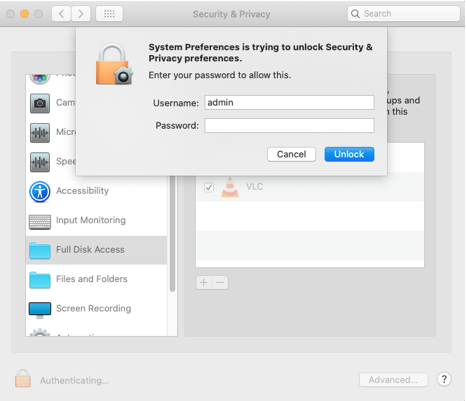Image resolution: width=466 pixels, height=401 pixels.
Task: Click the lock icon beside Authenticating
Action: coord(23,378)
